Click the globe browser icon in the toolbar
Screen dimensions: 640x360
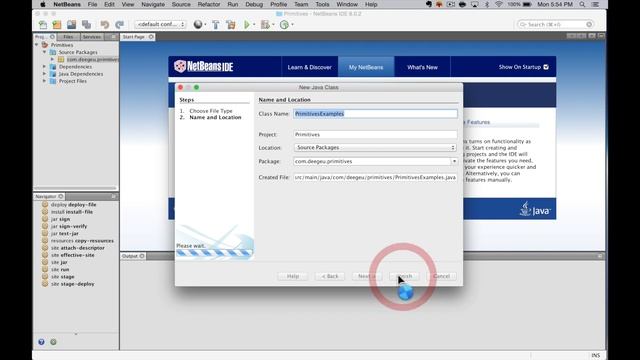[x=198, y=24]
